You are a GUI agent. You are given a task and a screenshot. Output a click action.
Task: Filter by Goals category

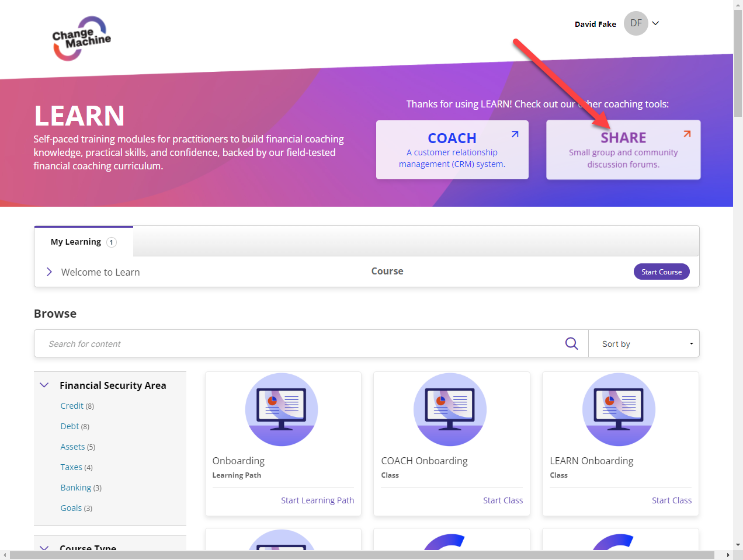[x=71, y=508]
